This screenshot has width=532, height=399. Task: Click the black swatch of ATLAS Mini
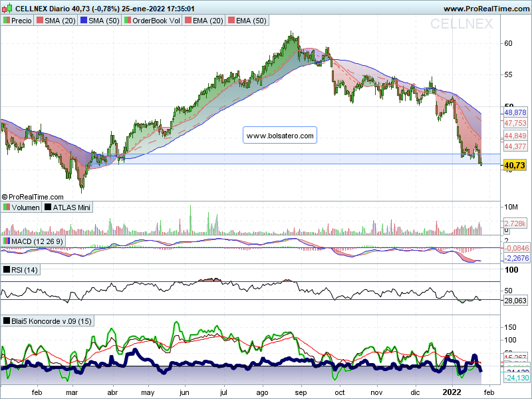click(x=48, y=207)
